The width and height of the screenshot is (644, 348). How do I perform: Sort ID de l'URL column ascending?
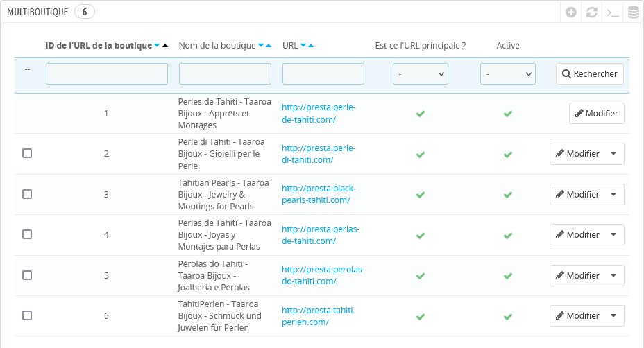tap(165, 46)
